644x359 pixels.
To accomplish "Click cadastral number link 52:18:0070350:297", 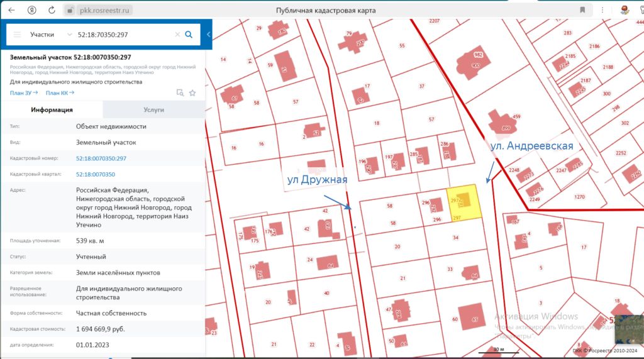I will pos(101,158).
